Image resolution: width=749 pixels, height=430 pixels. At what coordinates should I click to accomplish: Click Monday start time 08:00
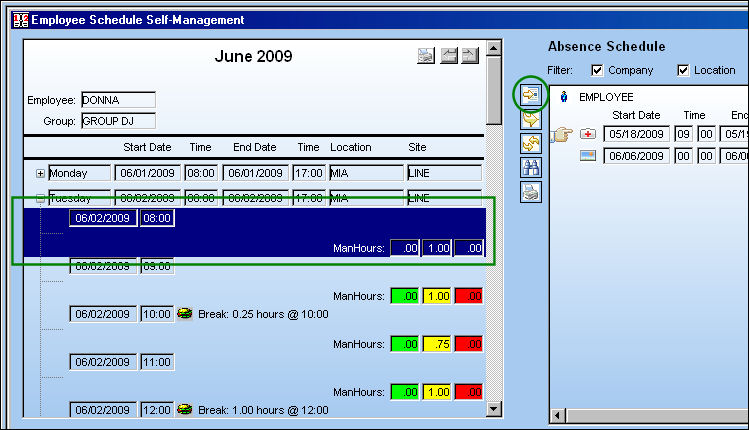coord(201,173)
